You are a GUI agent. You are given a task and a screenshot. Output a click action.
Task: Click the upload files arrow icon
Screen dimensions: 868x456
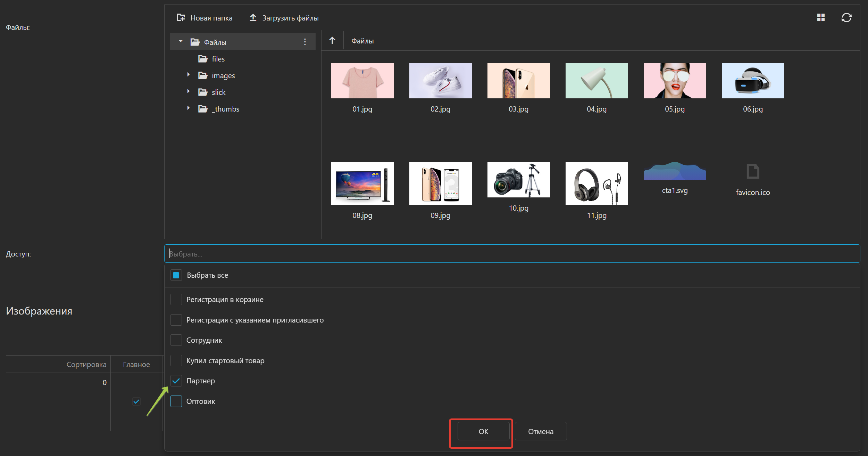(253, 18)
